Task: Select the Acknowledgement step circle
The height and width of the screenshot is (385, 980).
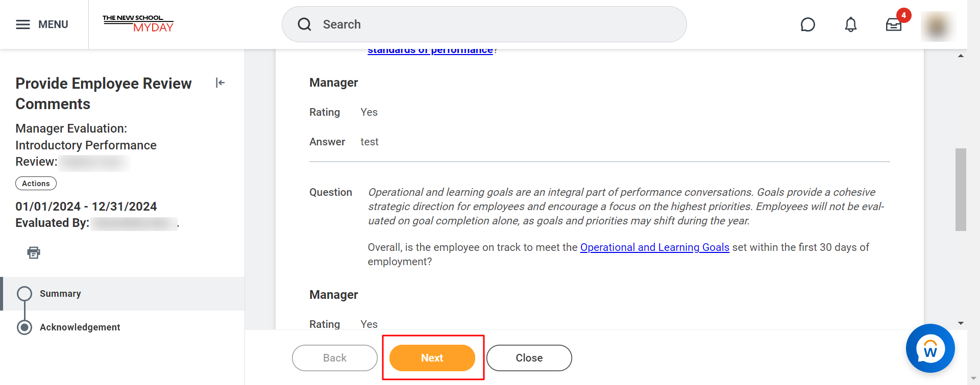Action: click(24, 327)
